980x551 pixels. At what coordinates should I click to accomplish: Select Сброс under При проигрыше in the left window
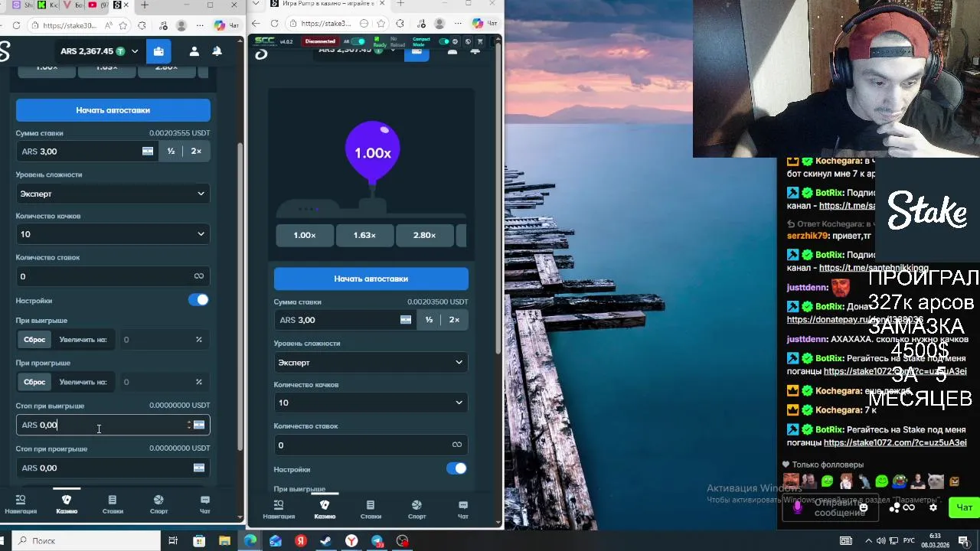tap(34, 382)
